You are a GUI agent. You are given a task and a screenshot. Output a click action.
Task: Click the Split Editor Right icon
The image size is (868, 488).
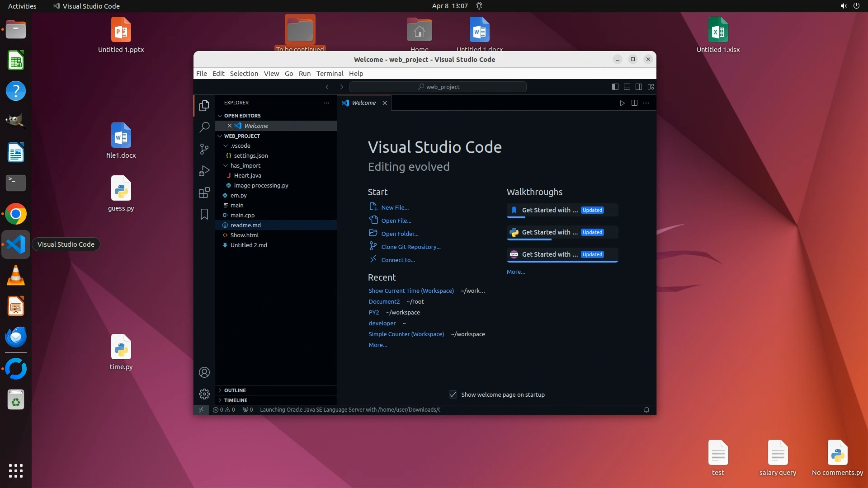[x=634, y=103]
